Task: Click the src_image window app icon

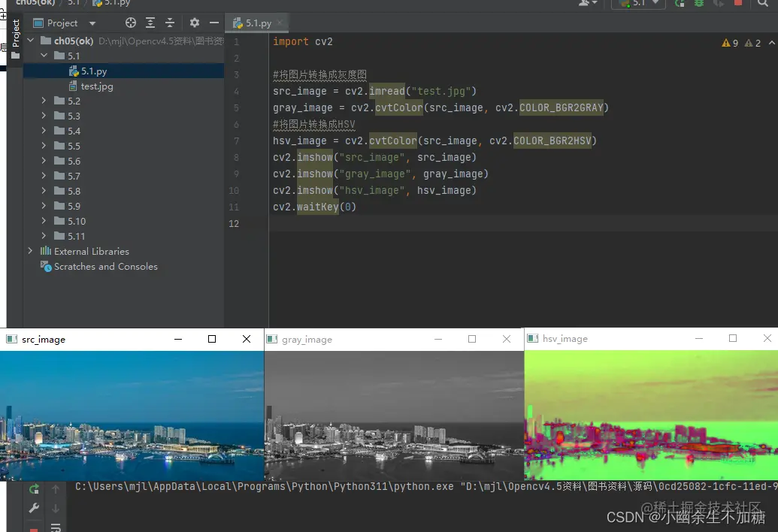Action: pos(11,339)
